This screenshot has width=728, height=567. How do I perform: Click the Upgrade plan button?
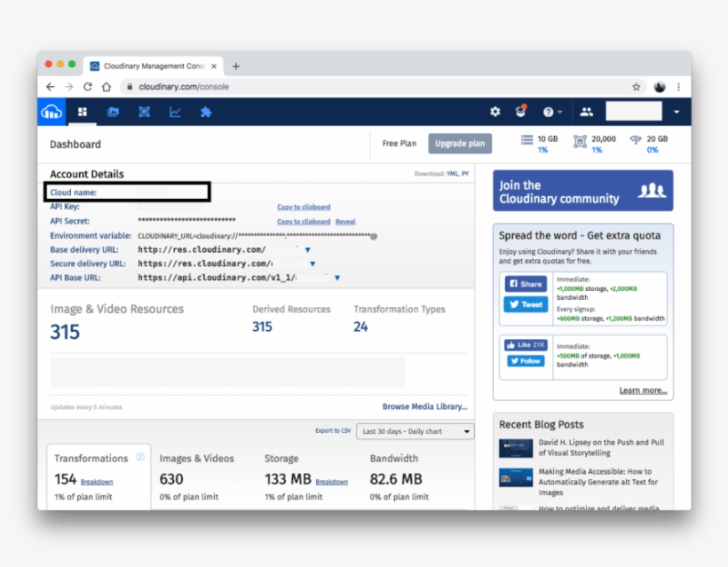pos(459,144)
